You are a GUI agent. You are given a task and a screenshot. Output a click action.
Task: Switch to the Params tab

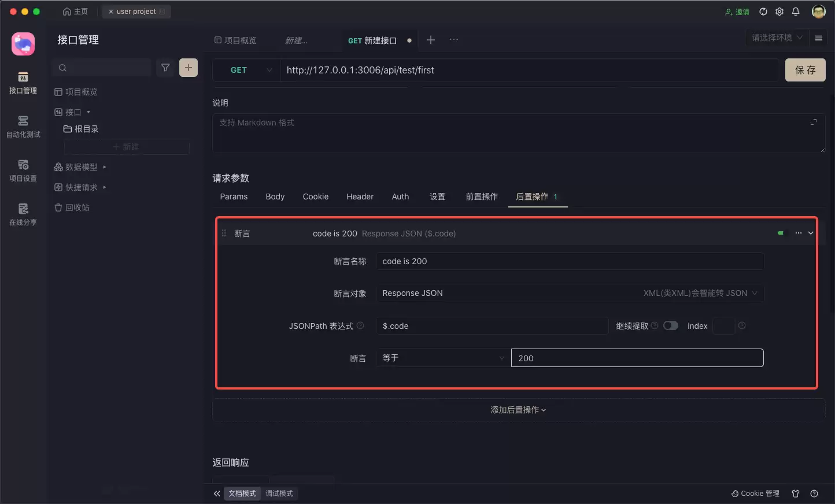click(x=234, y=197)
